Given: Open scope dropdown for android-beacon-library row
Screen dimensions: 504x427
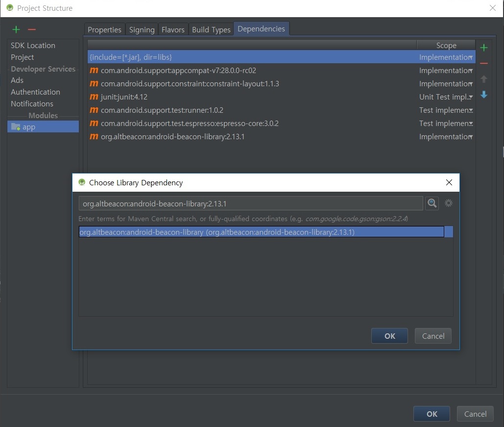Looking at the screenshot, I should click(471, 137).
